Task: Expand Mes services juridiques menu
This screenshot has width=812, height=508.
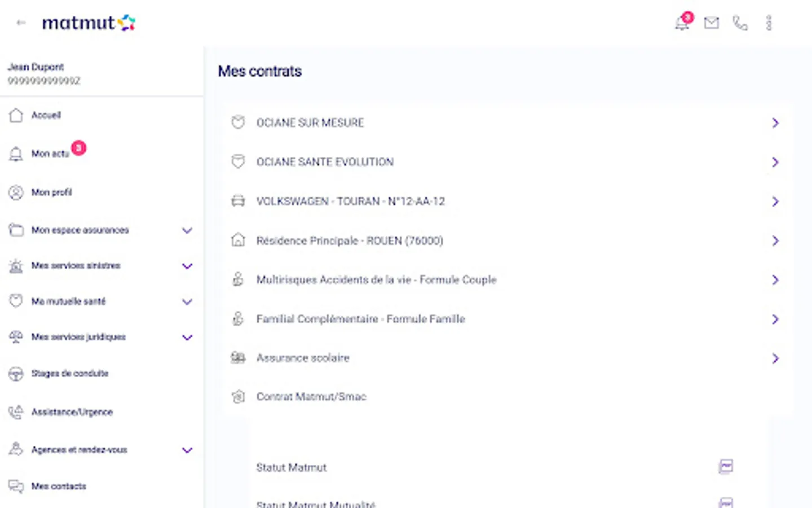Action: [x=187, y=338]
